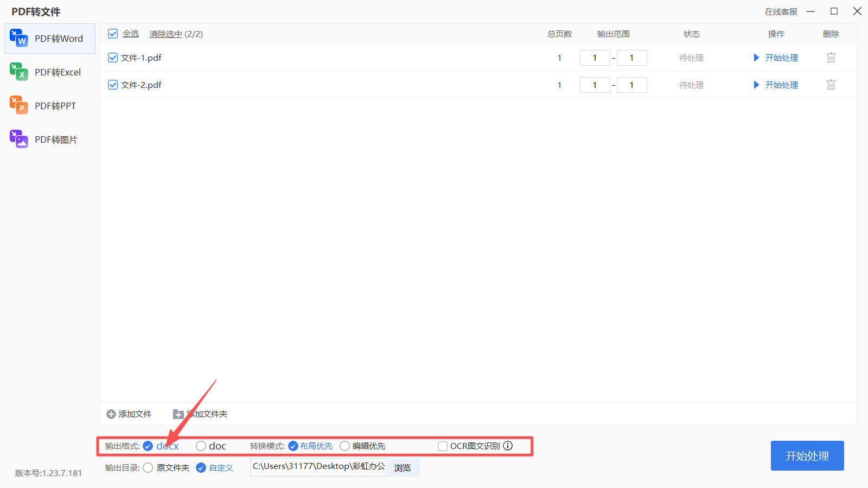
Task: Close the PDF转文件 window
Action: (x=858, y=11)
